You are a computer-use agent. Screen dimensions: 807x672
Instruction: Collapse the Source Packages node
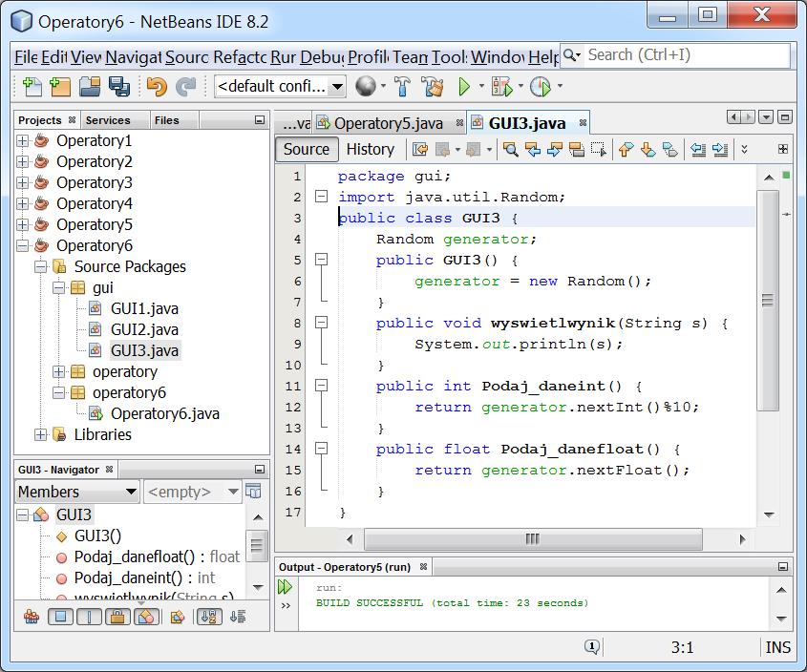[41, 267]
